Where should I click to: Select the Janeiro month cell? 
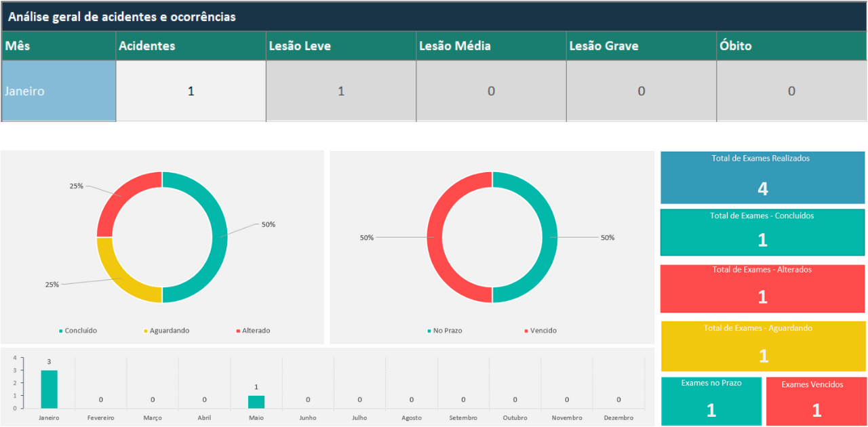pyautogui.click(x=58, y=91)
